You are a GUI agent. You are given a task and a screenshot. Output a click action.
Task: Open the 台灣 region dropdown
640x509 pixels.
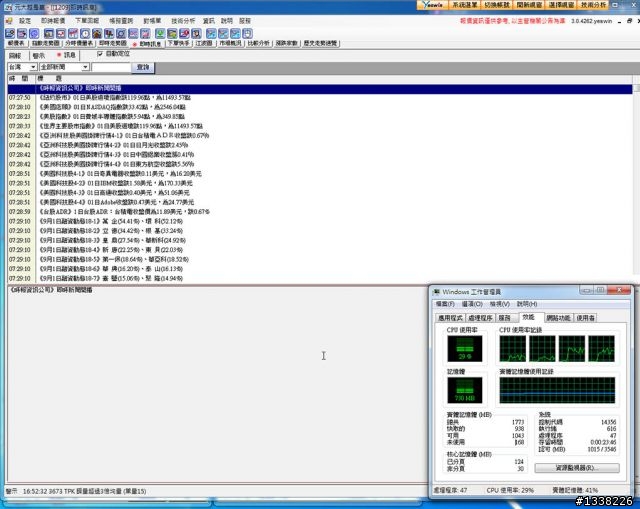click(x=22, y=67)
